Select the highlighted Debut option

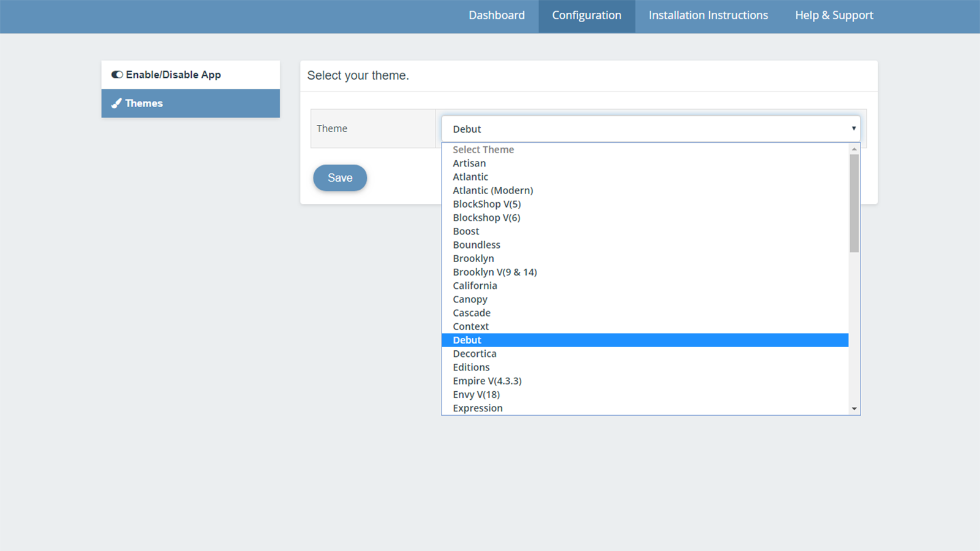coord(645,340)
